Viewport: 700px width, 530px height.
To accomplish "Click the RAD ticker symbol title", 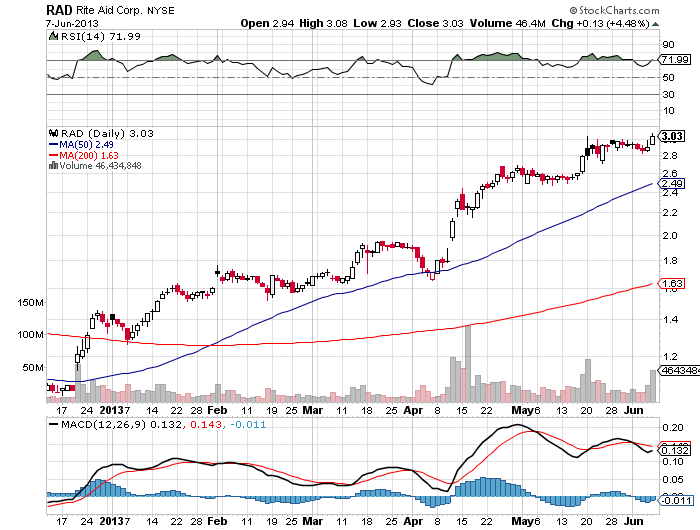I will (59, 10).
